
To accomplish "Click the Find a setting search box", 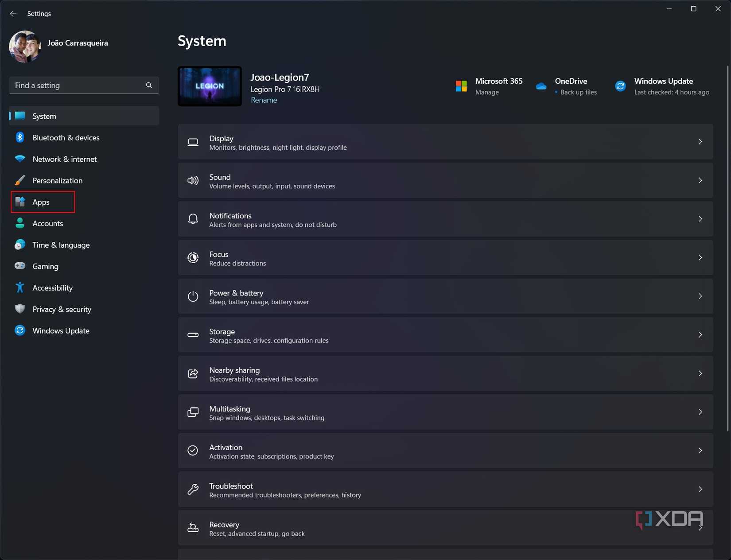I will click(x=78, y=85).
